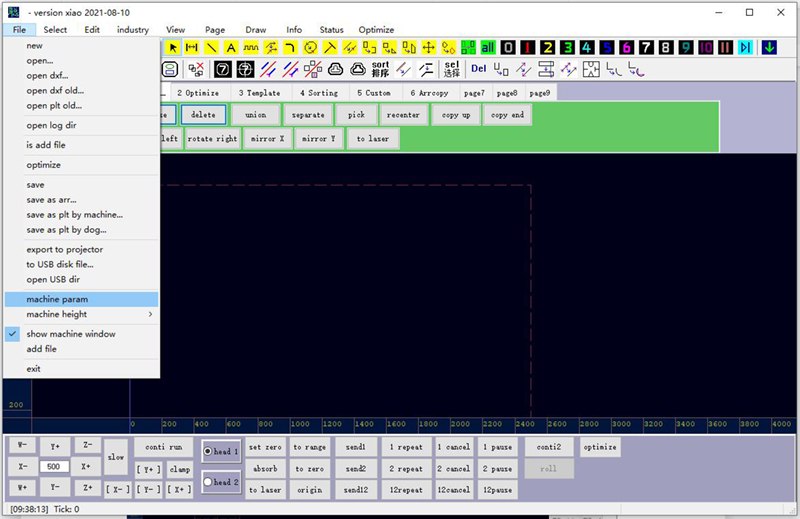Screen dimensions: 800x519
Task: Click the cyan skip-to-end icon
Action: point(745,48)
